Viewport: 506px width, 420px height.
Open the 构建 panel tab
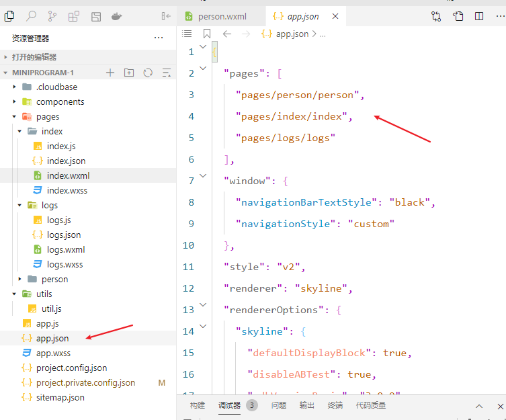197,405
